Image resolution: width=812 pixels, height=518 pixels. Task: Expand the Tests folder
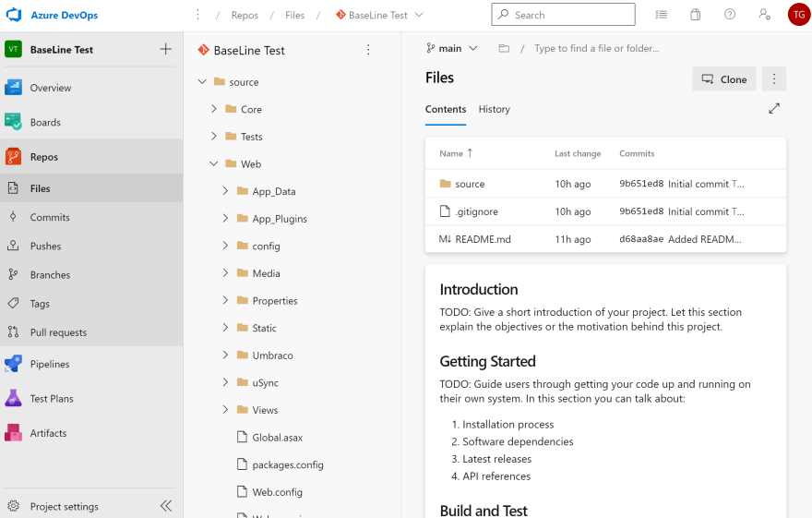pos(214,137)
